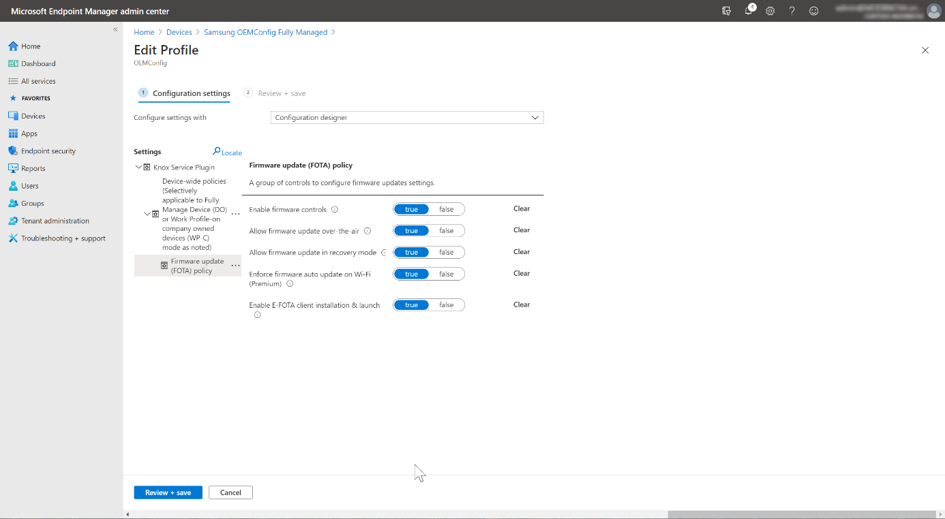Viewport: 945px width, 519px height.
Task: Go to Samsung OEMConfig Fully Managed breadcrumb
Action: [x=265, y=32]
